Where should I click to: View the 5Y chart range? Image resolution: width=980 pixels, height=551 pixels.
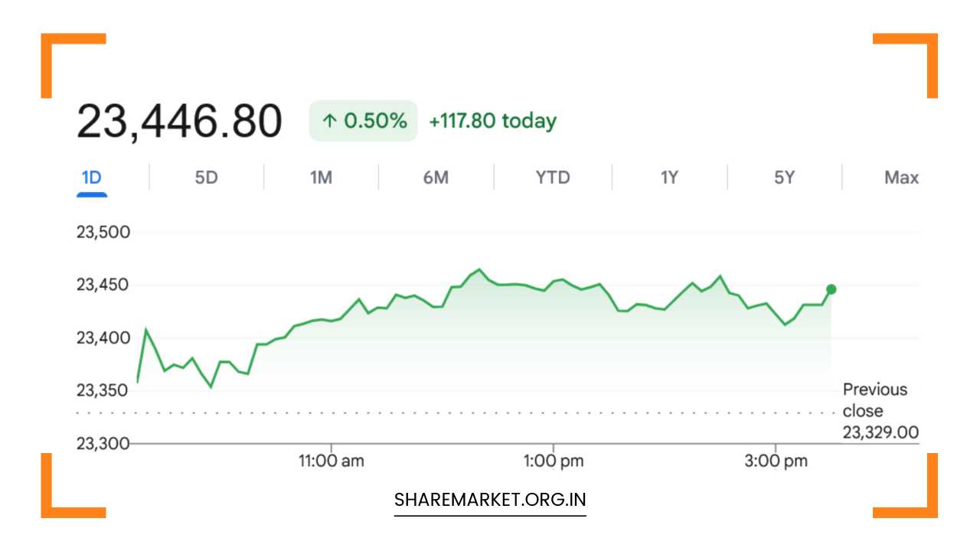point(784,178)
